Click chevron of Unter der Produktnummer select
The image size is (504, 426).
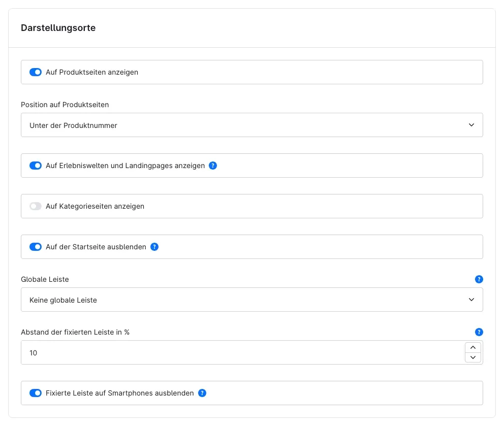click(x=471, y=125)
